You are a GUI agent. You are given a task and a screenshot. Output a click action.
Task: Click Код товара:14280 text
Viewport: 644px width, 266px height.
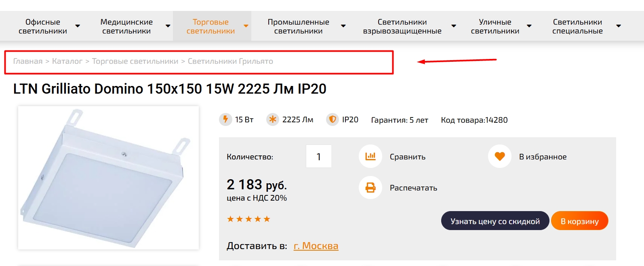(x=474, y=120)
